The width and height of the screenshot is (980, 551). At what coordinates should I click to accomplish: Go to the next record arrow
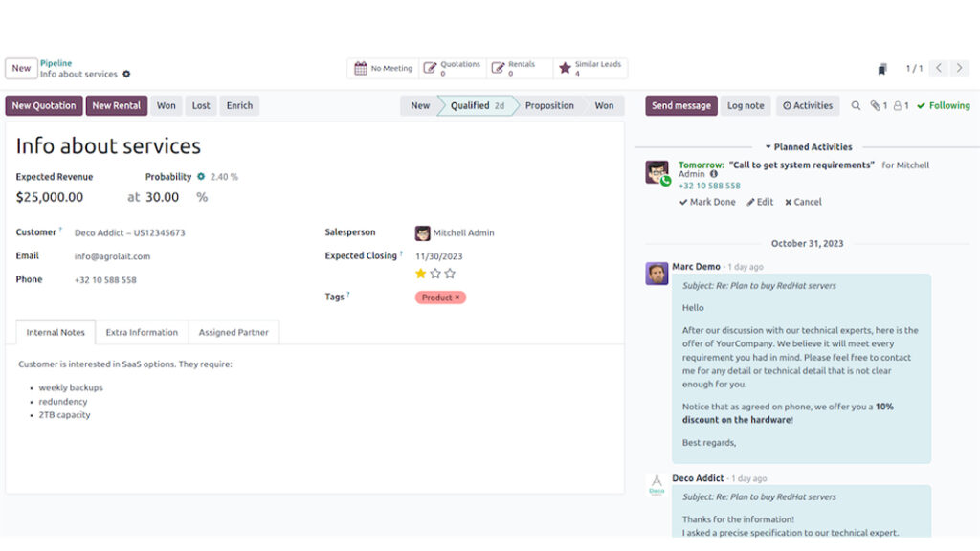(960, 69)
